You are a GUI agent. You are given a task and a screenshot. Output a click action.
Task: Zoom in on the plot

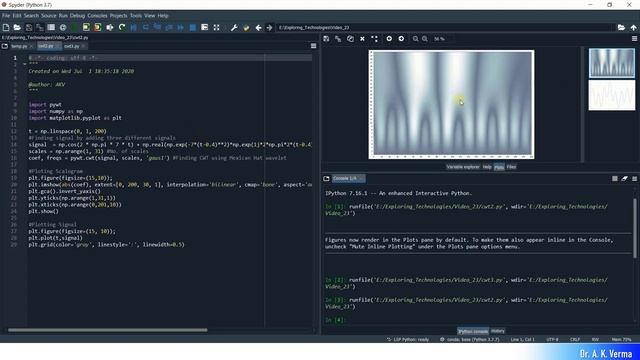[x=425, y=39]
